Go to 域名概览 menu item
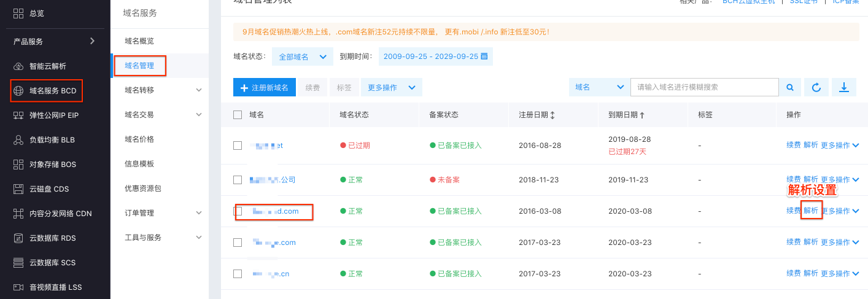 tap(139, 41)
